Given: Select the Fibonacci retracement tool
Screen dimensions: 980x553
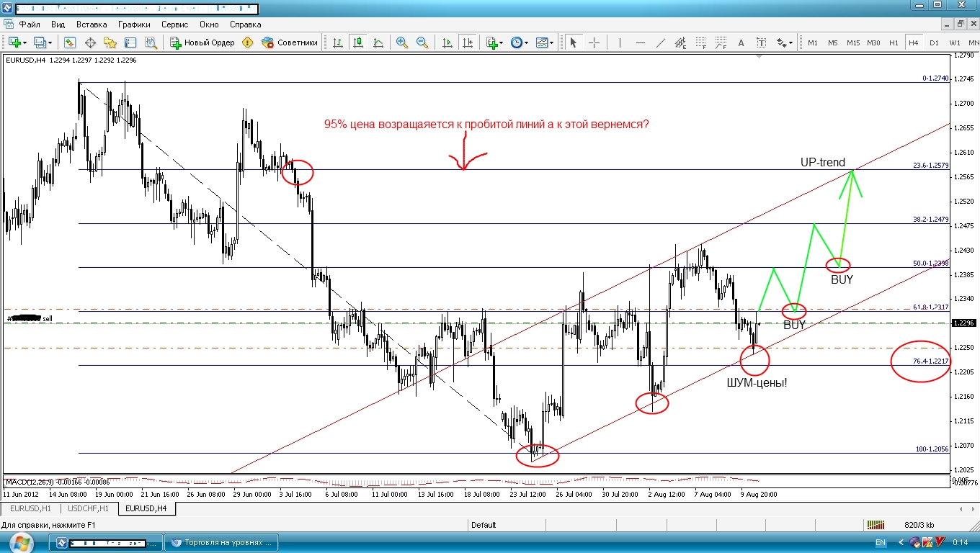Looking at the screenshot, I should 700,42.
